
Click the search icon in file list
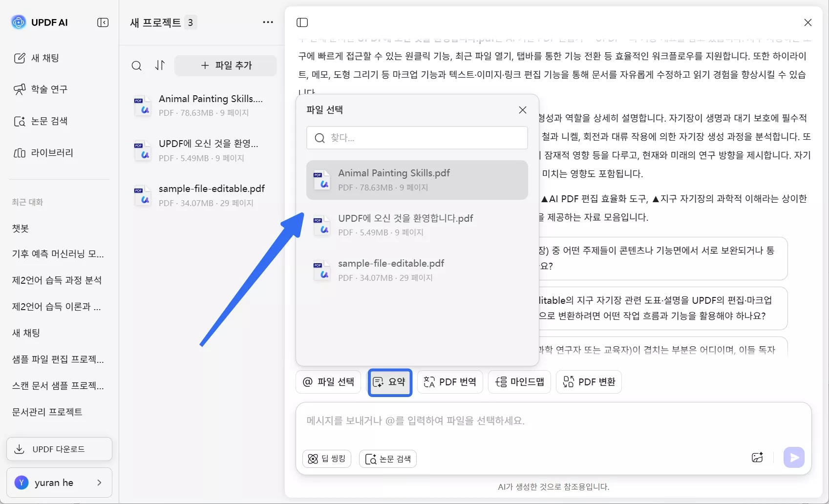(137, 65)
